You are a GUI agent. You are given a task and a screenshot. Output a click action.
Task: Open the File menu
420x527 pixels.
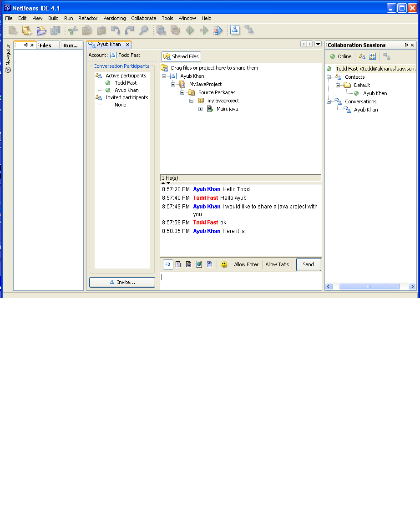pos(9,18)
